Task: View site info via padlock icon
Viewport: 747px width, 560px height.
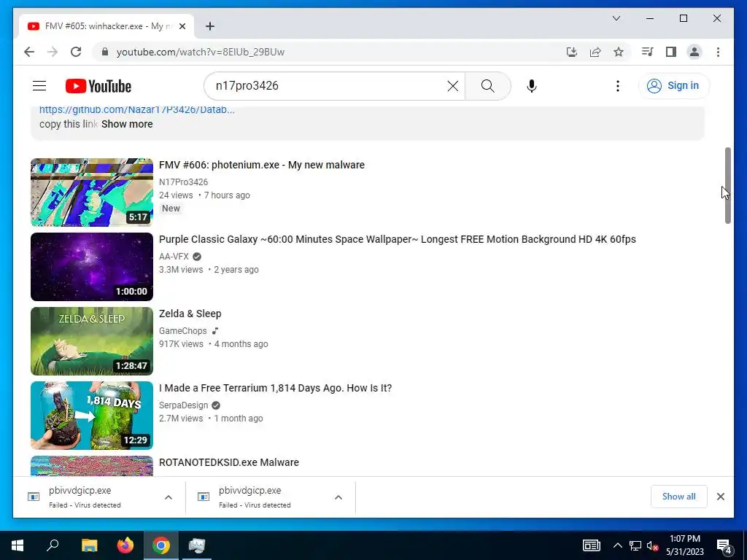Action: 105,52
